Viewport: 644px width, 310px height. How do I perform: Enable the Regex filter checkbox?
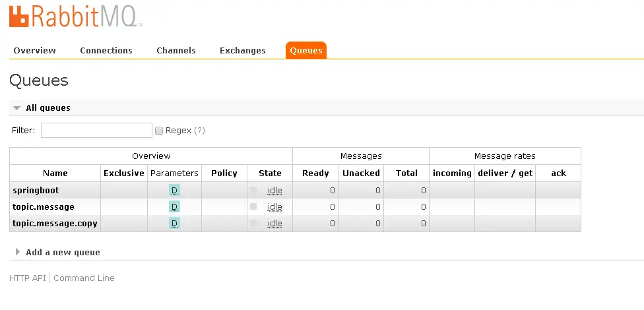158,131
